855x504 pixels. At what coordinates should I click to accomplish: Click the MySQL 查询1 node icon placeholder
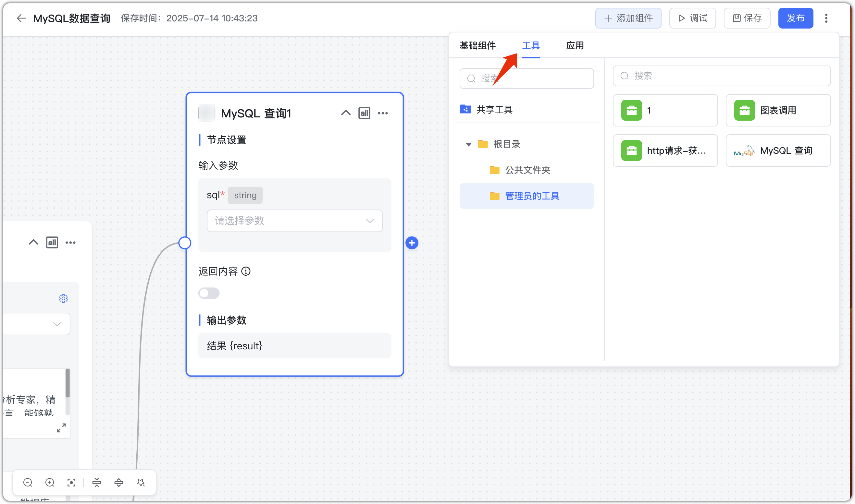[207, 113]
